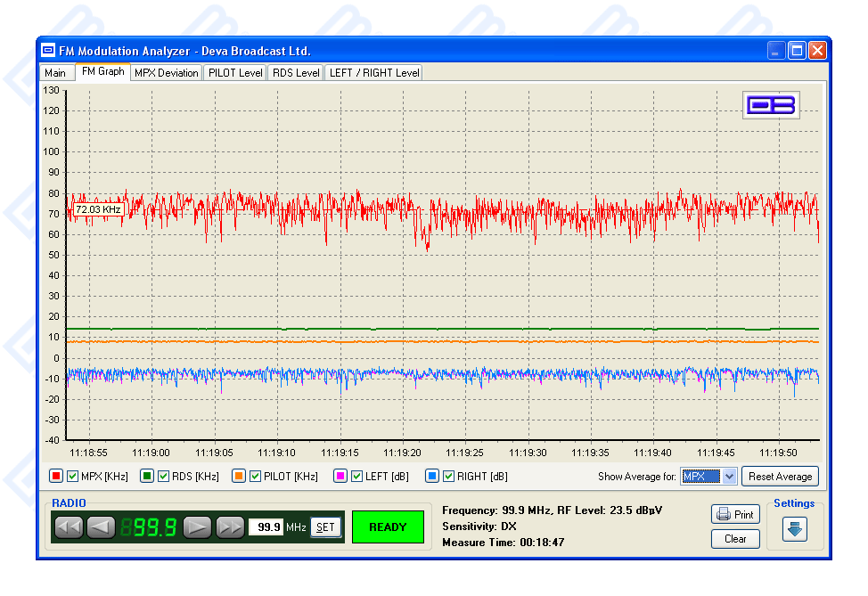
Task: Open the LEFT / RIGHT Level tab
Action: tap(373, 73)
